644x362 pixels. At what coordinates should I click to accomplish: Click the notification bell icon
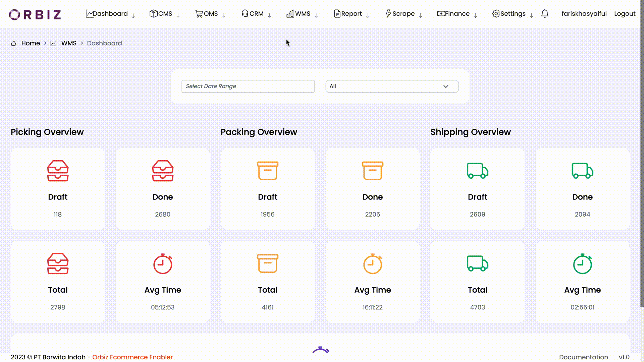[545, 13]
